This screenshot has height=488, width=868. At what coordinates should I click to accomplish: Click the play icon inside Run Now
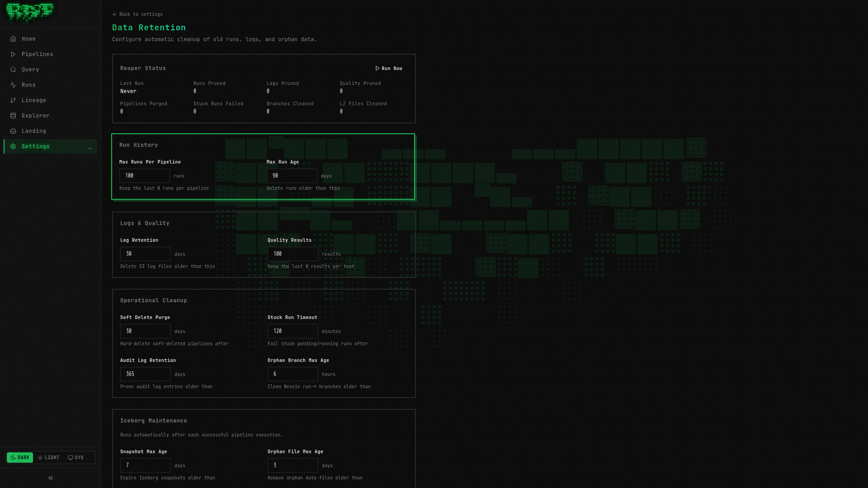click(377, 68)
